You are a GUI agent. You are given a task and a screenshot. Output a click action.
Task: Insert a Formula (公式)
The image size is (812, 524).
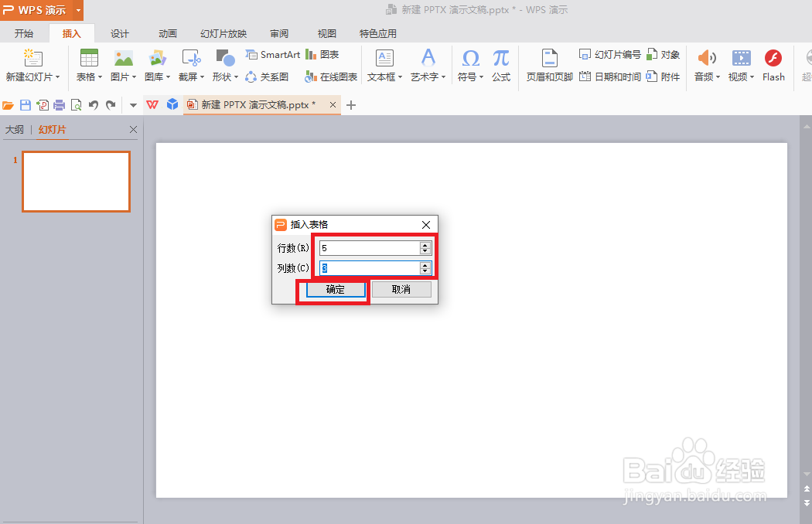(x=501, y=64)
